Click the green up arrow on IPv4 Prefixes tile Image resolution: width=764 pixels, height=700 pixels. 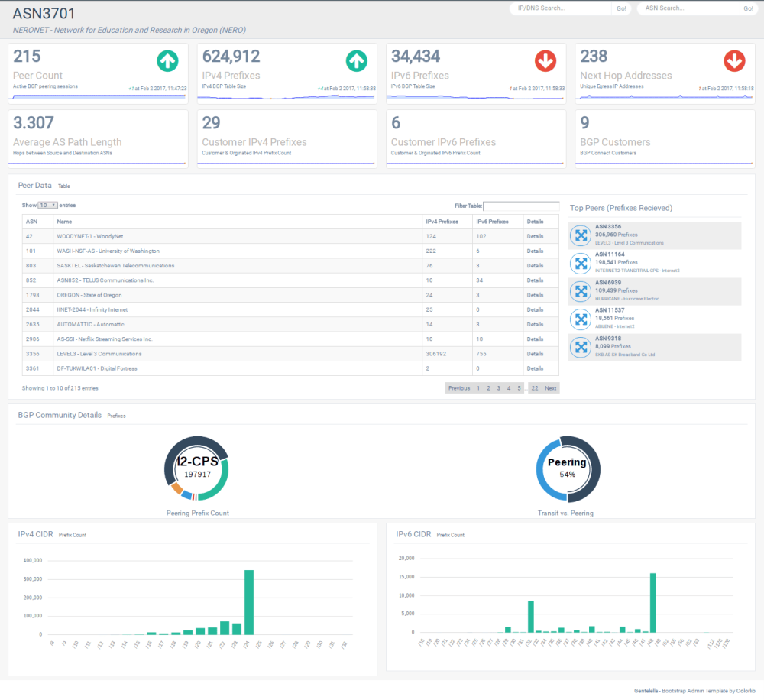click(x=356, y=61)
